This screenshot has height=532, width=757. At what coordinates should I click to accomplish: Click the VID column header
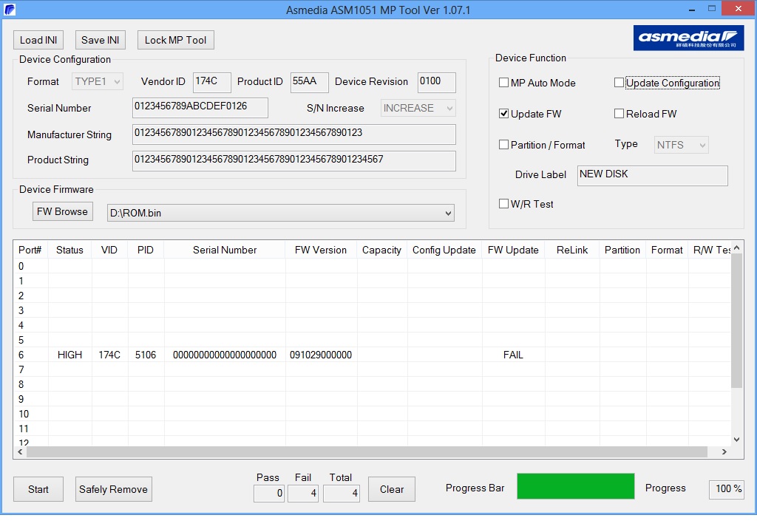pyautogui.click(x=109, y=250)
